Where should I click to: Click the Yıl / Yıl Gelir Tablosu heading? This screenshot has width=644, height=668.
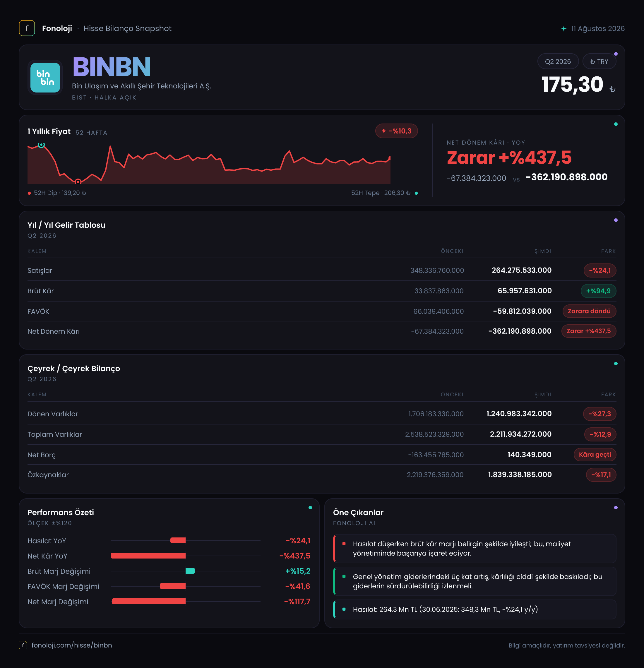pos(66,225)
